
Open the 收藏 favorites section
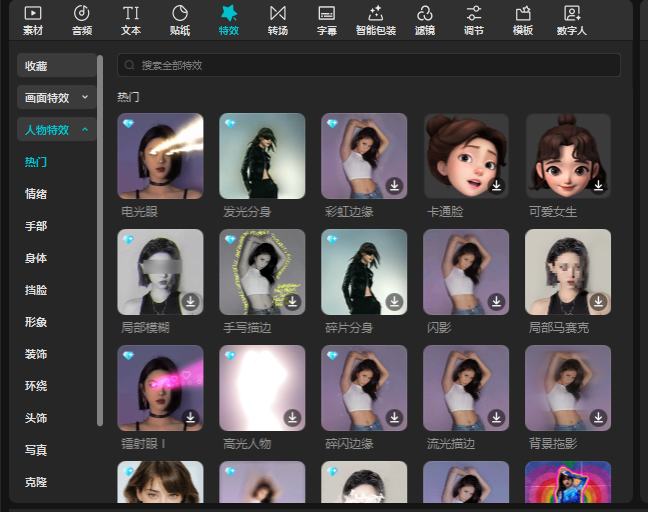click(x=57, y=65)
